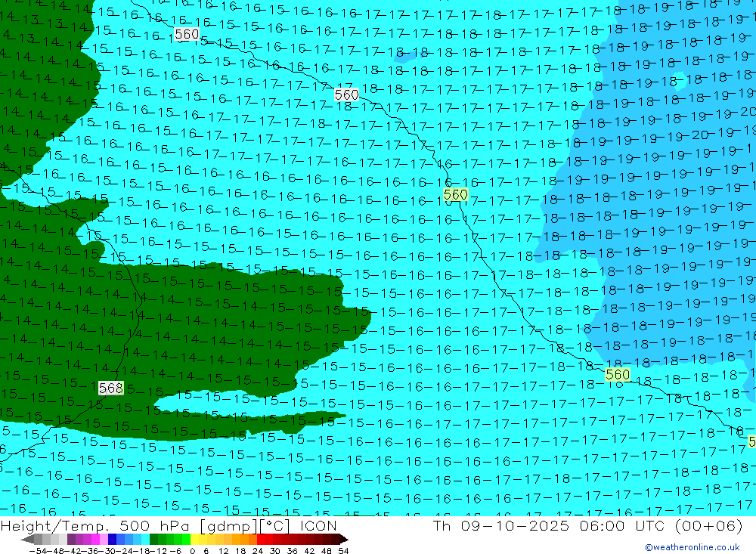Click the weatheronline.co.uk copyright link
Image resolution: width=756 pixels, height=554 pixels.
coord(692,547)
